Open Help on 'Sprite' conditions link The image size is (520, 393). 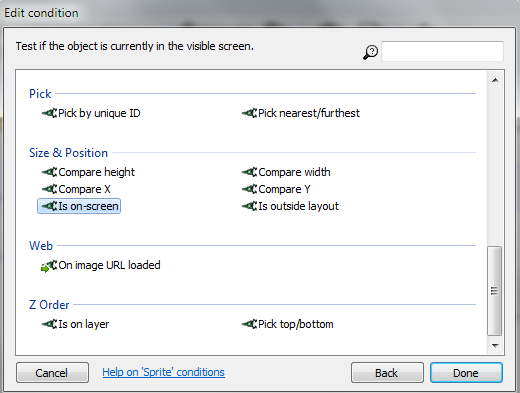pyautogui.click(x=163, y=372)
